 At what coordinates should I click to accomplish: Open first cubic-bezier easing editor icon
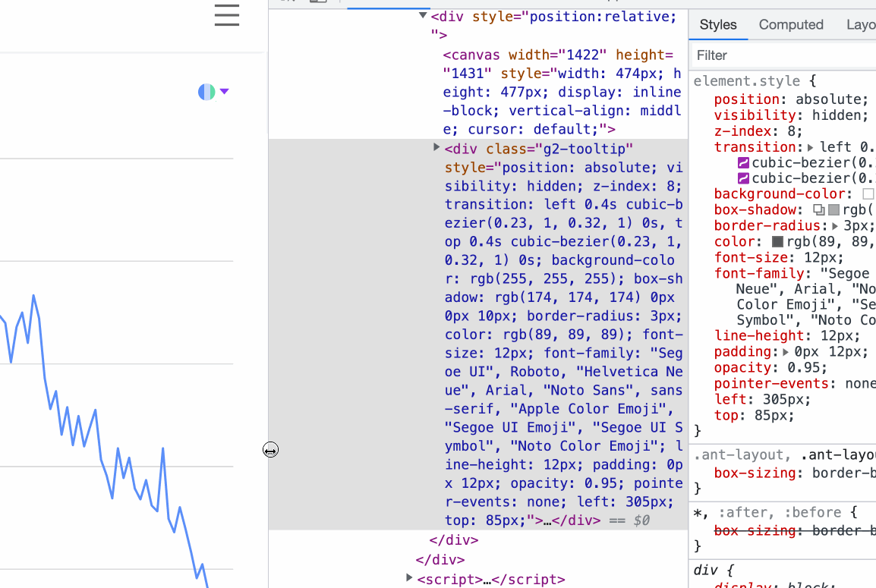743,162
